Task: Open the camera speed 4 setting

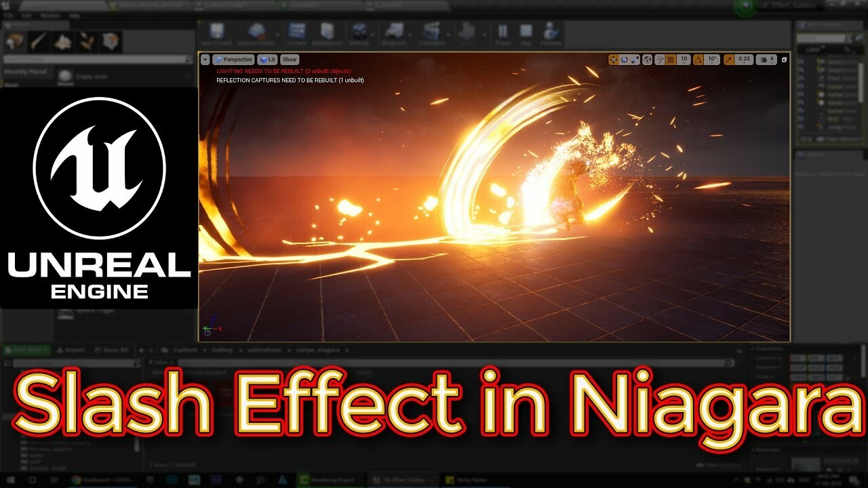Action: coord(766,60)
